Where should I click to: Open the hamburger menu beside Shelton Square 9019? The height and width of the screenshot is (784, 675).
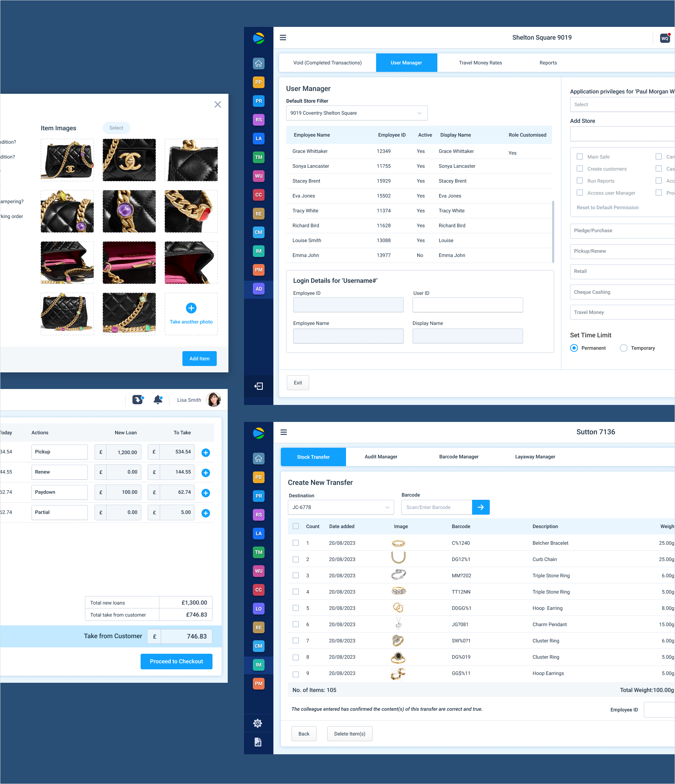[x=283, y=38]
